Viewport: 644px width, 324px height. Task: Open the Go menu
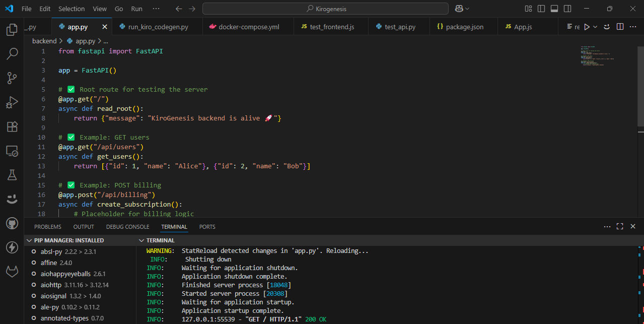pos(119,9)
